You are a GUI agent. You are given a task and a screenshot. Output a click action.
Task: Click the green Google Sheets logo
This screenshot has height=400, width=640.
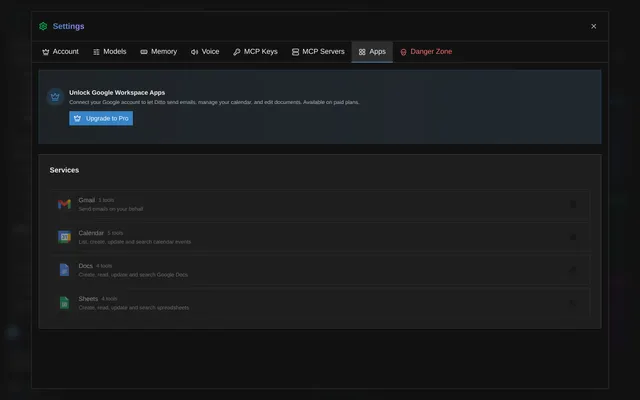coord(64,303)
